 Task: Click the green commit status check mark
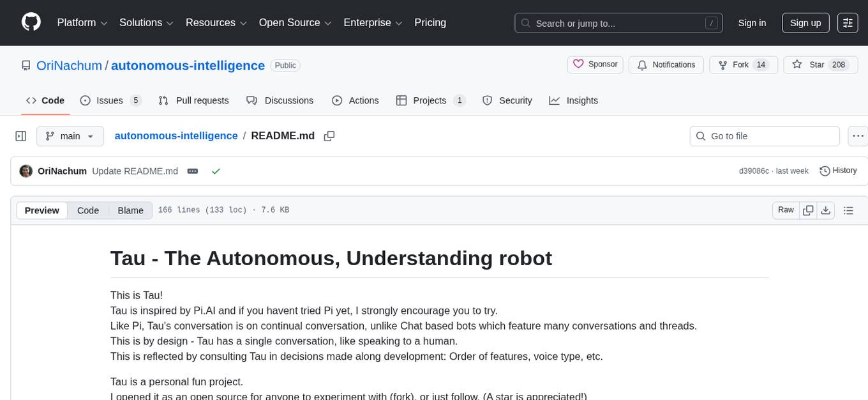[216, 171]
